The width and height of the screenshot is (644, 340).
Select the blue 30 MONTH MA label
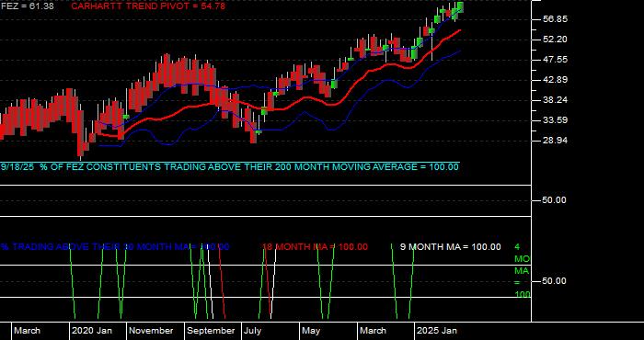[x=115, y=247]
